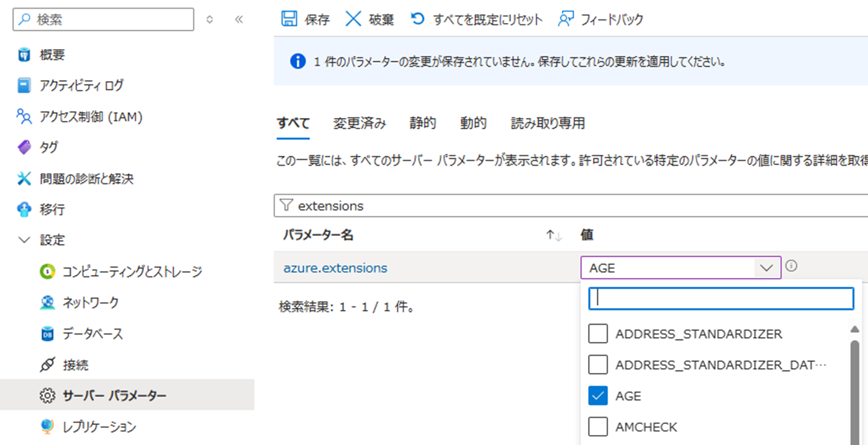This screenshot has height=445, width=868.
Task: Click the Connect (接続) plug icon
Action: 47,365
